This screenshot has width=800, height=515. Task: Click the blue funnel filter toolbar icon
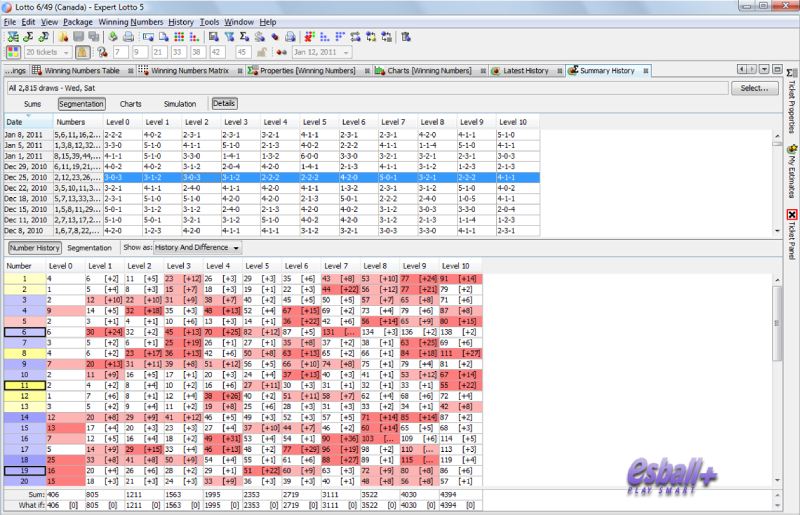(230, 37)
